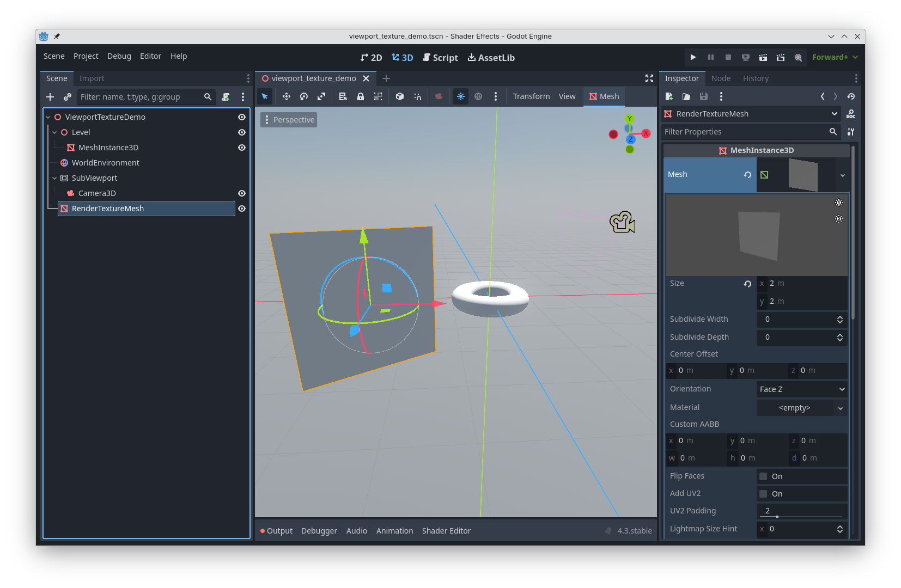This screenshot has height=588, width=901.
Task: Open sun and environment settings menu dots
Action: 496,96
